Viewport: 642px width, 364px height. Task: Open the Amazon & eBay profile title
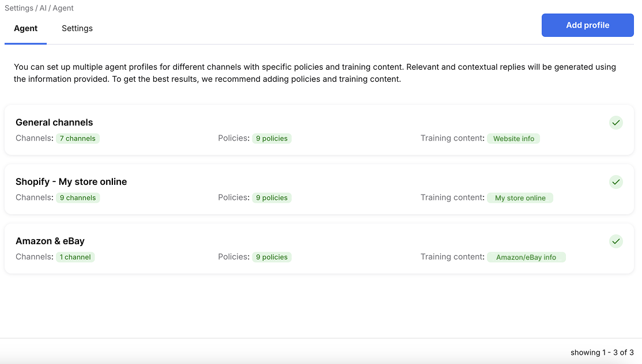click(x=50, y=241)
